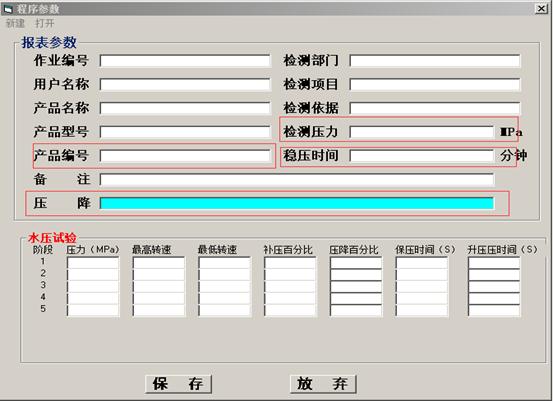Click the title bar window icon
The width and height of the screenshot is (553, 401).
(8, 8)
